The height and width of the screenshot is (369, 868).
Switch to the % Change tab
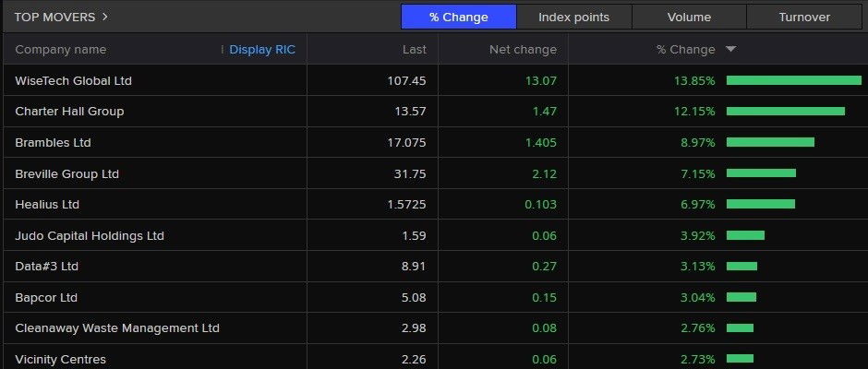coord(458,17)
